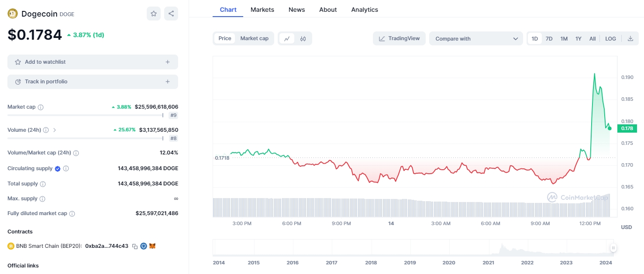This screenshot has width=644, height=274.
Task: Show info about Volume/Market cap (24h)
Action: coord(76,153)
